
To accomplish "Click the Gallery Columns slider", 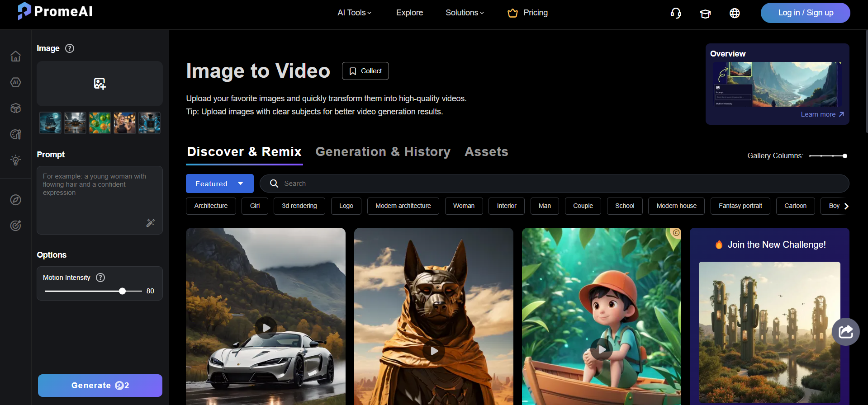I will pos(828,156).
